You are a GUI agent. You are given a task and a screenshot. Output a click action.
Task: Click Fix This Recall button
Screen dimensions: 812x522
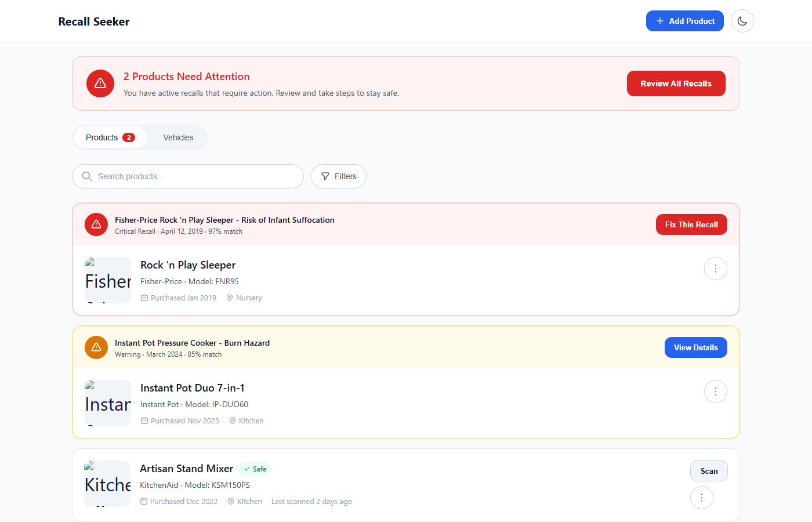click(x=691, y=224)
